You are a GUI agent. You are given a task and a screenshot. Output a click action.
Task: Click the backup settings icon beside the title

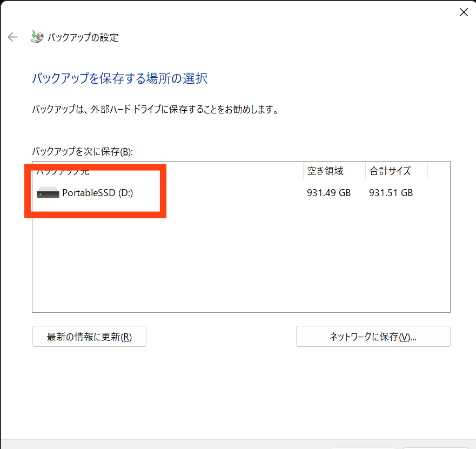(37, 37)
